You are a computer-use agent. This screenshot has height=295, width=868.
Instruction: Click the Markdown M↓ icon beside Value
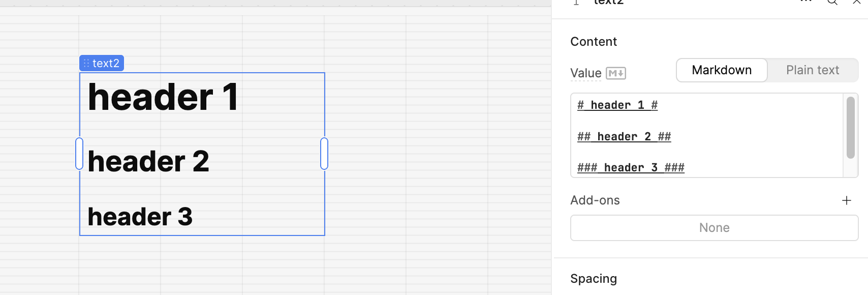pyautogui.click(x=616, y=73)
